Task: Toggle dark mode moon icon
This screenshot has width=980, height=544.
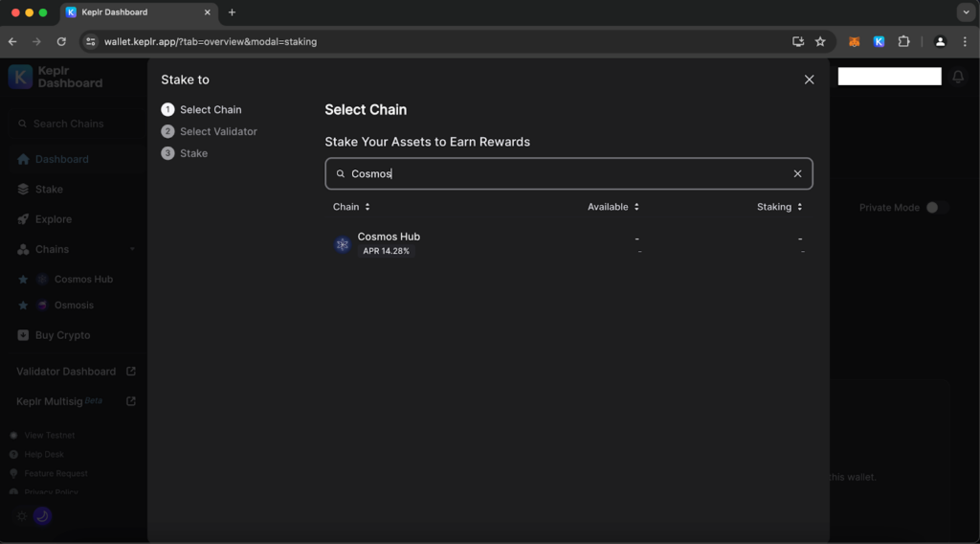Action: [x=42, y=516]
